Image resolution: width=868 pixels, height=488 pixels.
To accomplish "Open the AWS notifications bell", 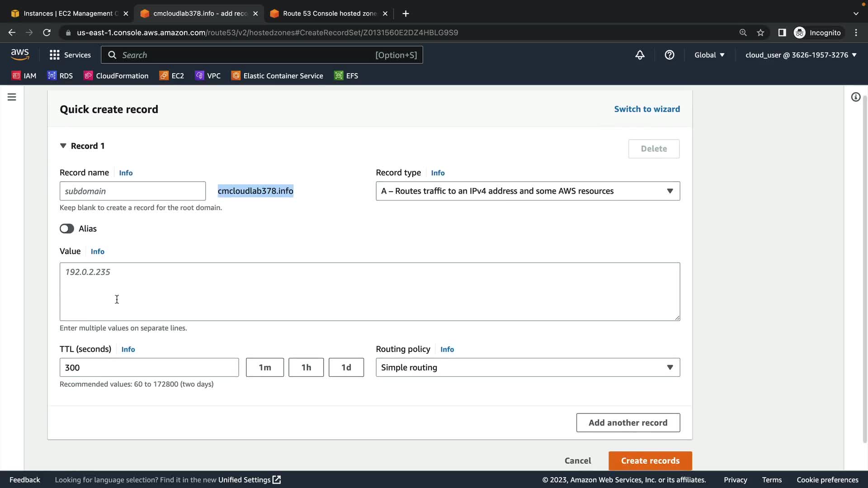I will 640,55.
